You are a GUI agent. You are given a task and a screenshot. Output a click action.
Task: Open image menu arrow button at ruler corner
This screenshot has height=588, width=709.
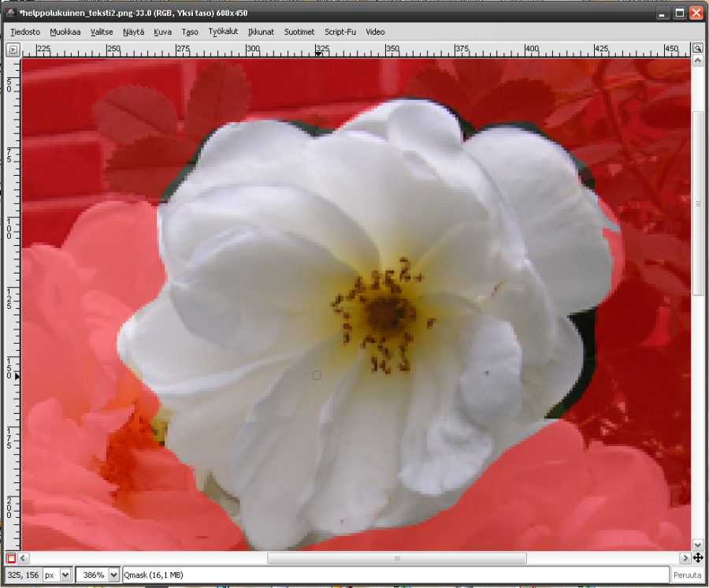[13, 50]
